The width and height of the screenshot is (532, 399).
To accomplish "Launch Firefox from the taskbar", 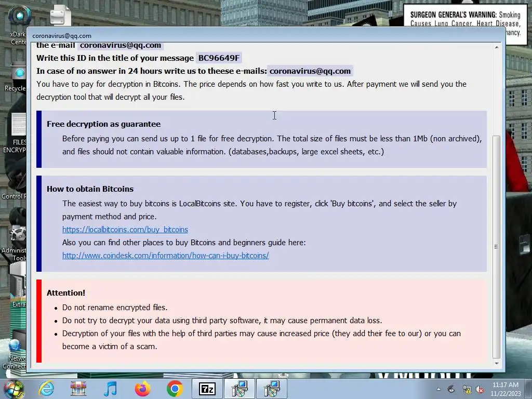I will pos(142,389).
